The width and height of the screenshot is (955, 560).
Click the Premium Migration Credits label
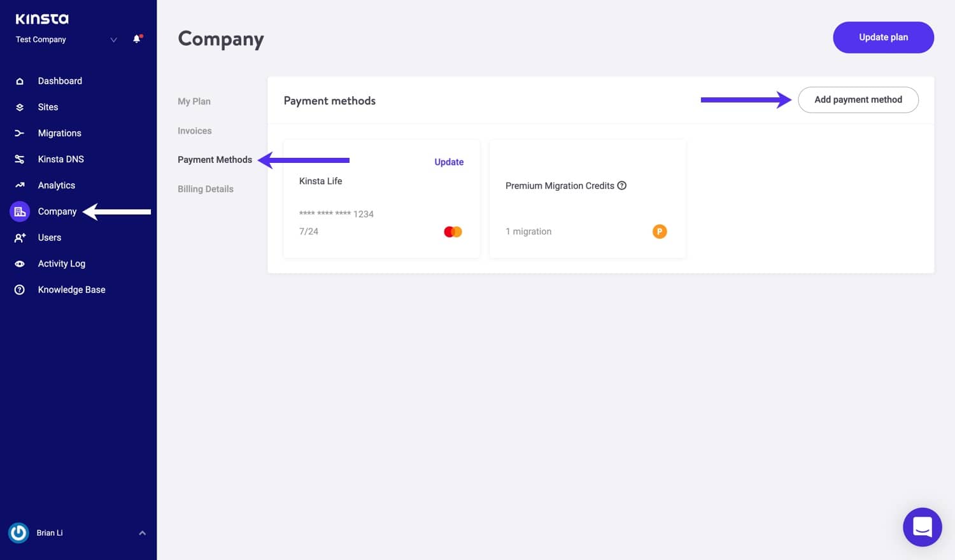[x=560, y=186]
